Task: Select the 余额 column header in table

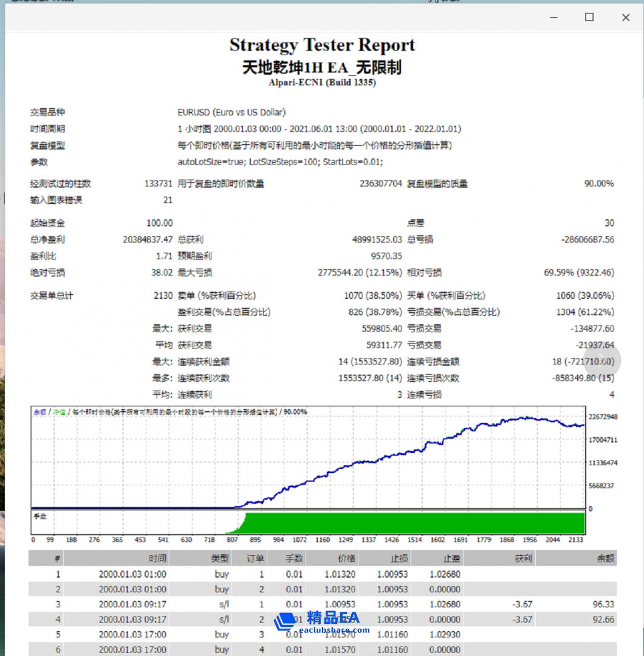Action: [606, 558]
